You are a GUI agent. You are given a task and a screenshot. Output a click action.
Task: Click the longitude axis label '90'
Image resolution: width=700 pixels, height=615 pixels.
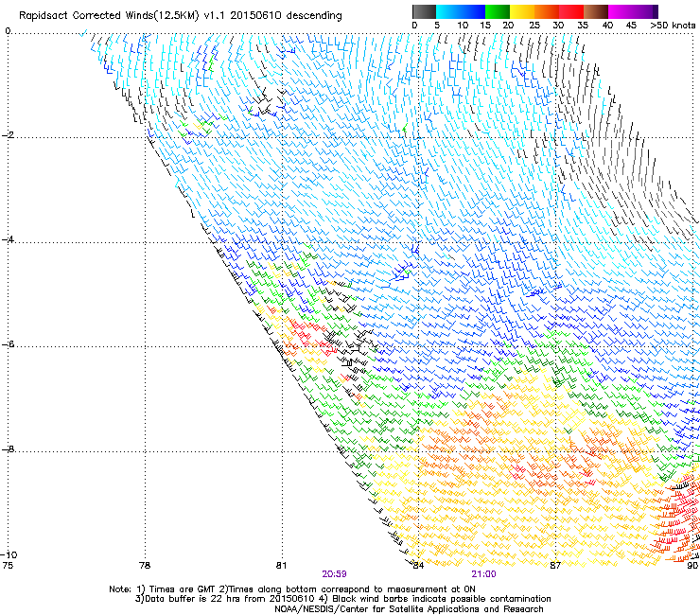tap(692, 566)
